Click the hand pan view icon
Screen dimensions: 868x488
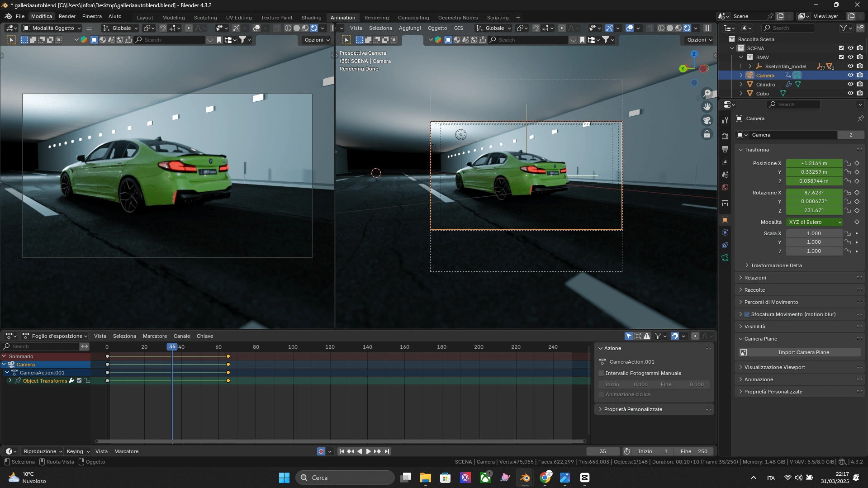point(707,107)
